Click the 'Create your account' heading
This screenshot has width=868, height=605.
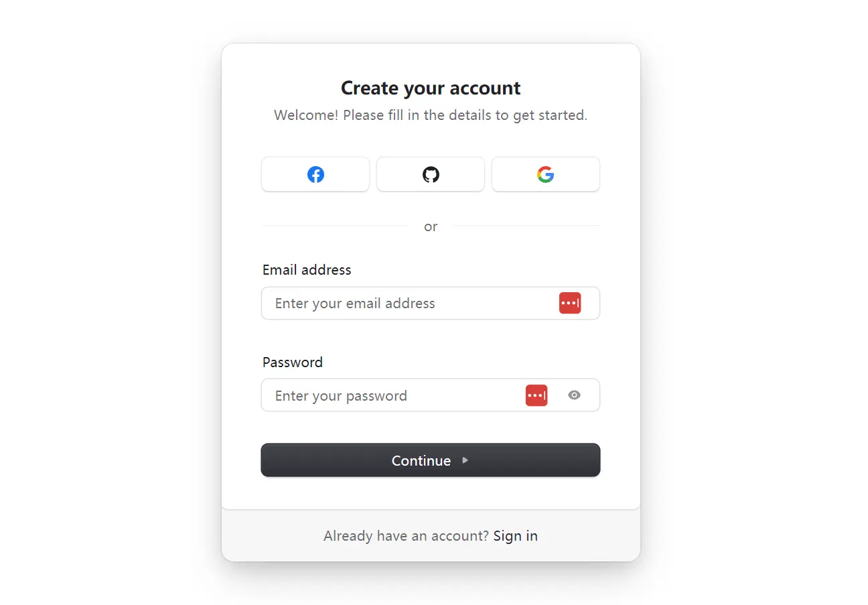[x=431, y=88]
